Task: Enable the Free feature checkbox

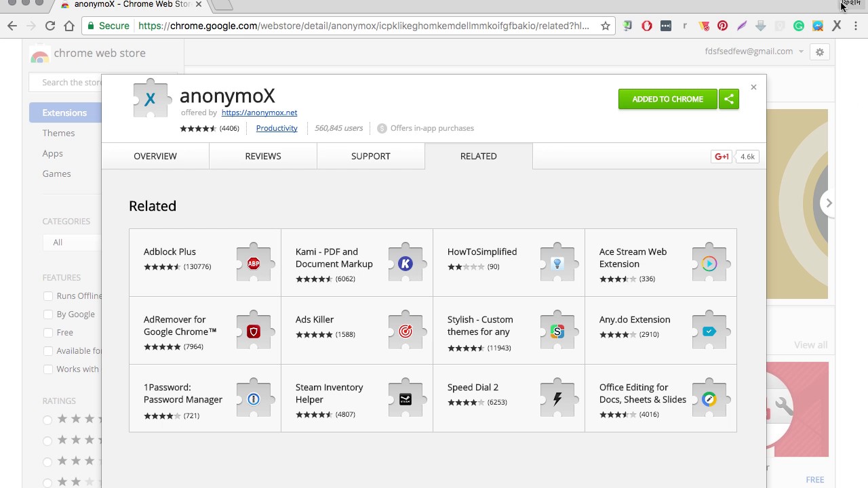Action: pos(48,333)
